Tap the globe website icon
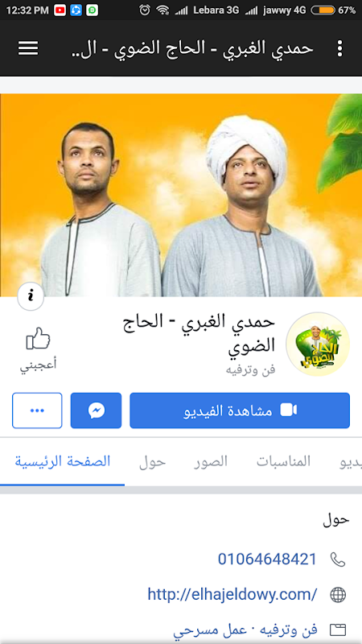362x644 pixels. [x=338, y=594]
